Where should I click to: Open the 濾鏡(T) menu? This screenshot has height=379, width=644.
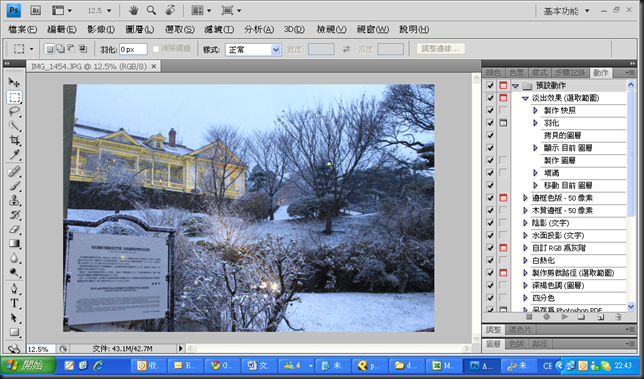[219, 29]
